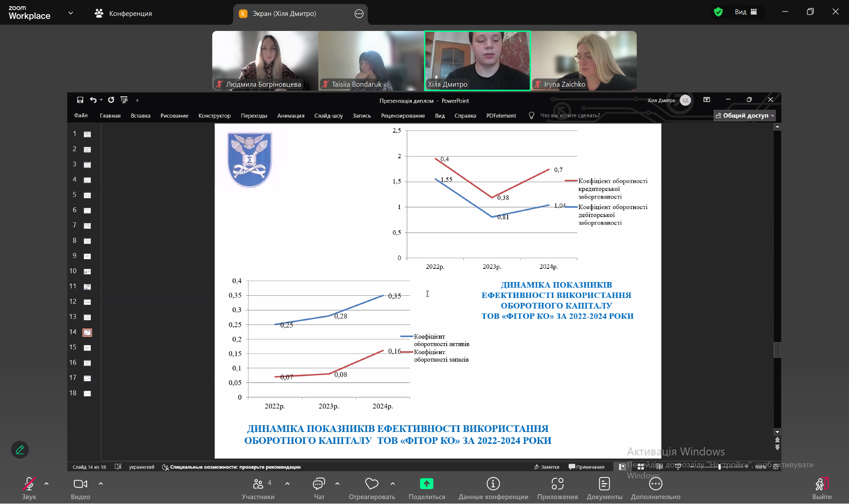The image size is (849, 504).
Task: Click green Поделиться share screen icon
Action: [x=426, y=484]
